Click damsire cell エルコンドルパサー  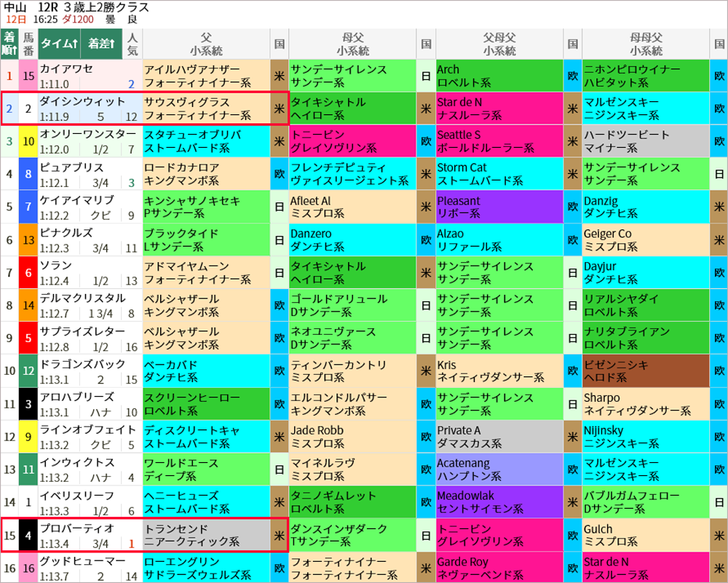coord(352,404)
